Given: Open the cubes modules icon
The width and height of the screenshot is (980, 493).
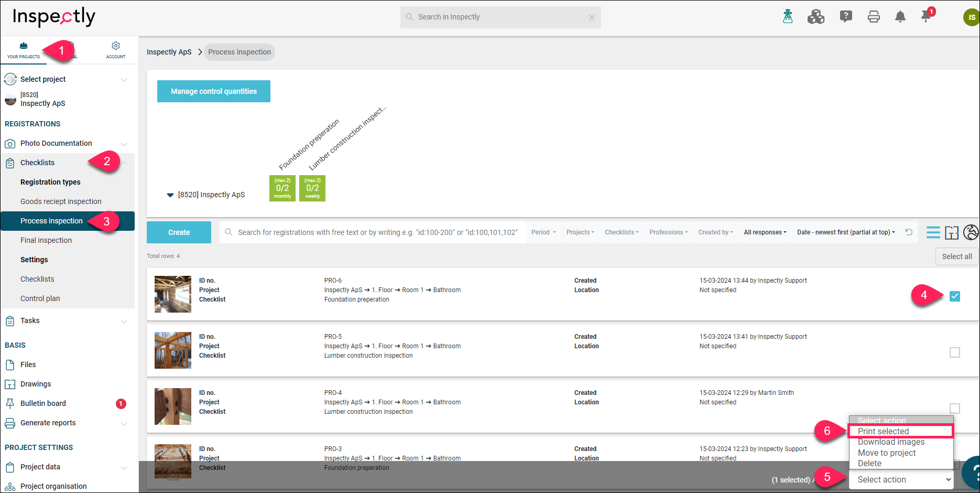Looking at the screenshot, I should click(816, 17).
